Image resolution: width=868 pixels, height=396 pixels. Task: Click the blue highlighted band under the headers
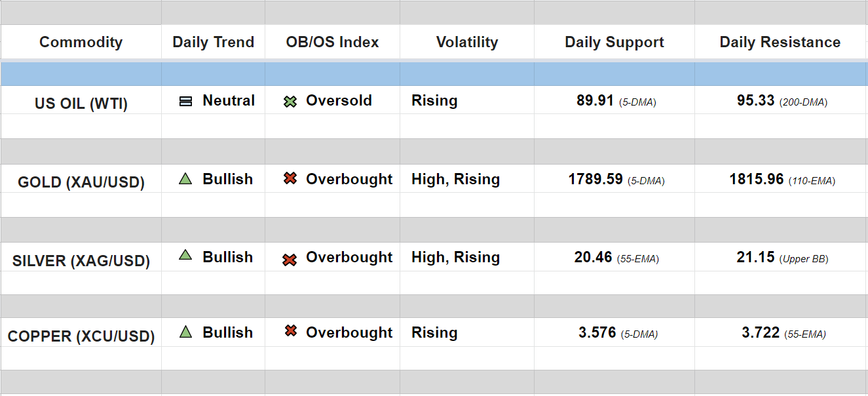(432, 73)
